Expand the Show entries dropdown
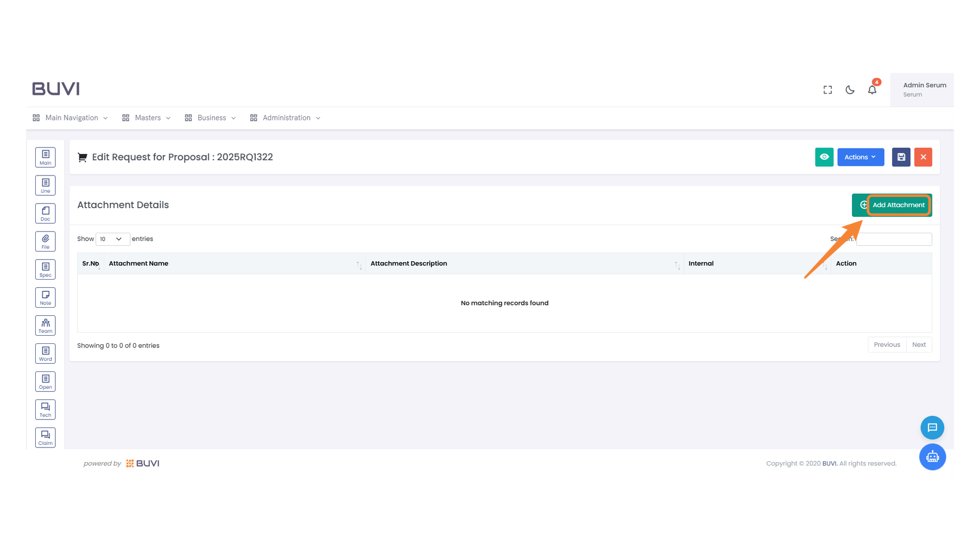Viewport: 980px width, 551px height. point(112,239)
